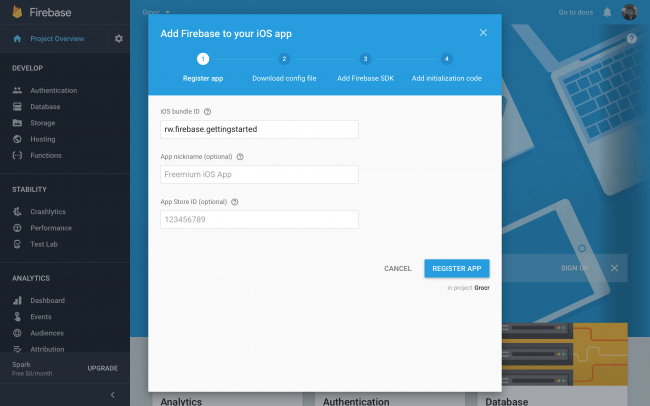Click the Events icon
This screenshot has width=650, height=406.
tap(17, 316)
